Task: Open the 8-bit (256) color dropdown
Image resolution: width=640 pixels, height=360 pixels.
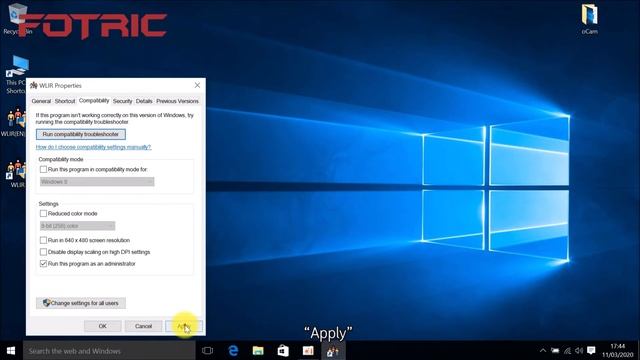Action: pos(78,226)
